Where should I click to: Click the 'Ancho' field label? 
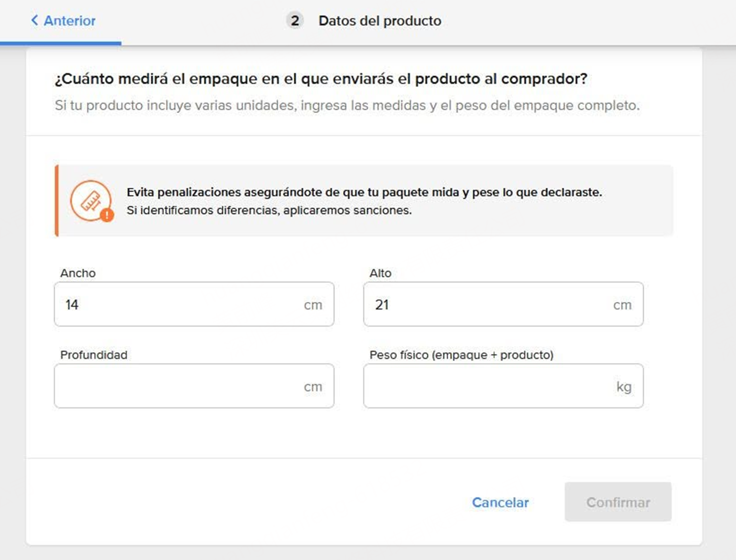click(78, 273)
